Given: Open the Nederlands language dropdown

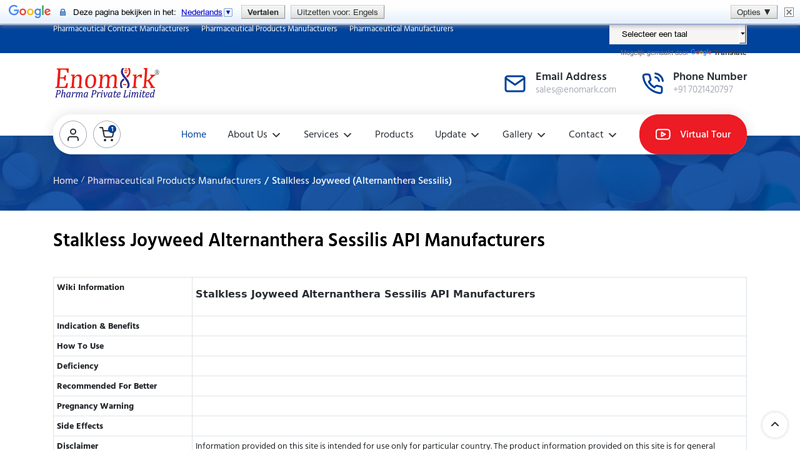Looking at the screenshot, I should point(207,12).
